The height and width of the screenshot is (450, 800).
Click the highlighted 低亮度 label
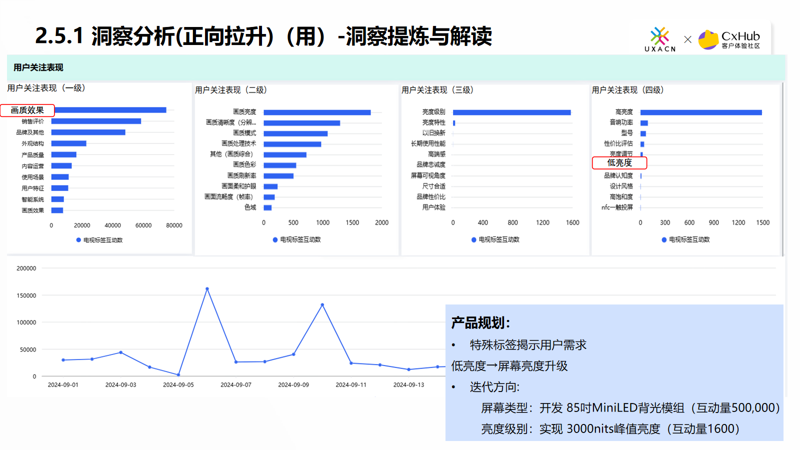620,162
